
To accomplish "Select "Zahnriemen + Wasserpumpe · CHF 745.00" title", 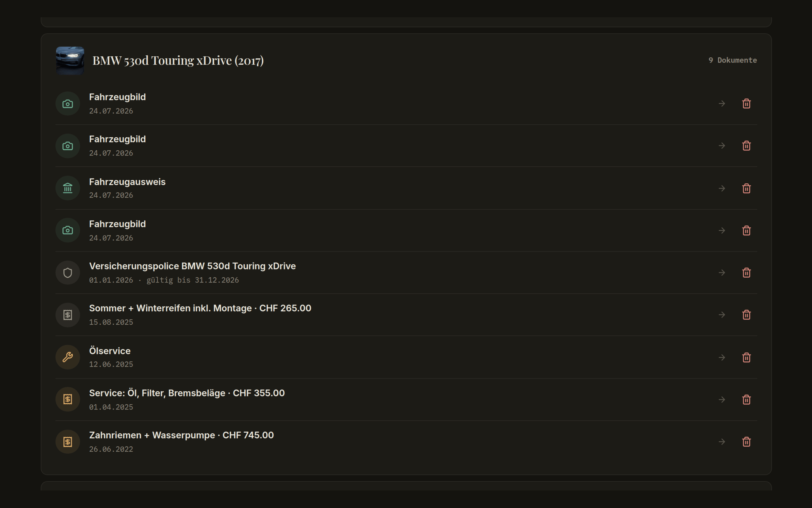I will [x=181, y=435].
